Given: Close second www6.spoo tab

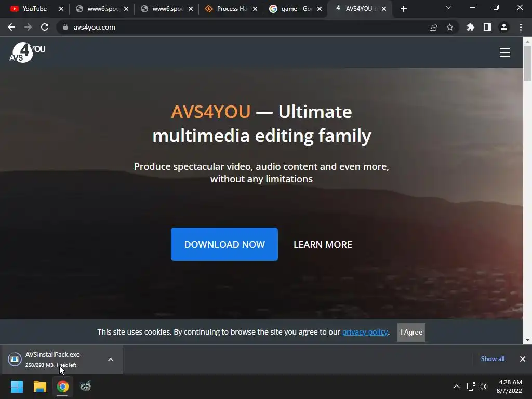Looking at the screenshot, I should click(x=190, y=9).
